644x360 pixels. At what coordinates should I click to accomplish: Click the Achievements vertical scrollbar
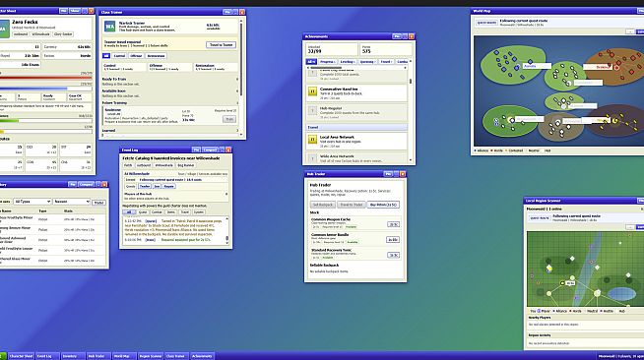[410, 111]
